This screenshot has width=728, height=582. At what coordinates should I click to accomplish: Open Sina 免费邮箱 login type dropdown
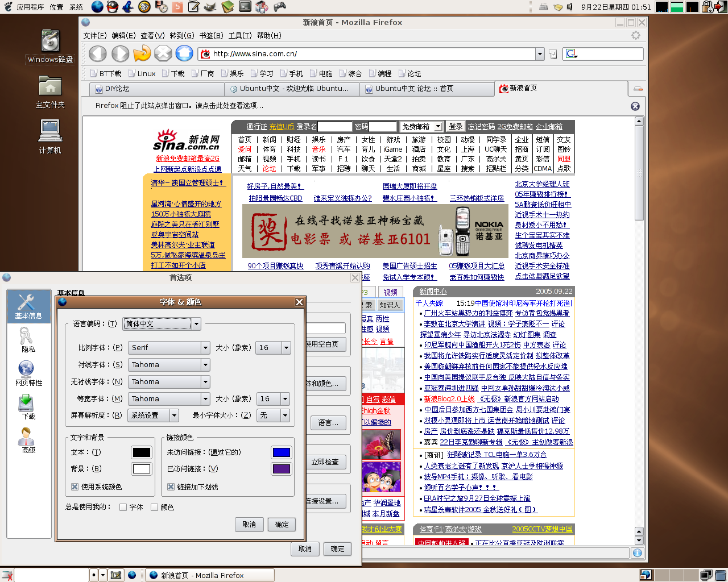(x=421, y=126)
